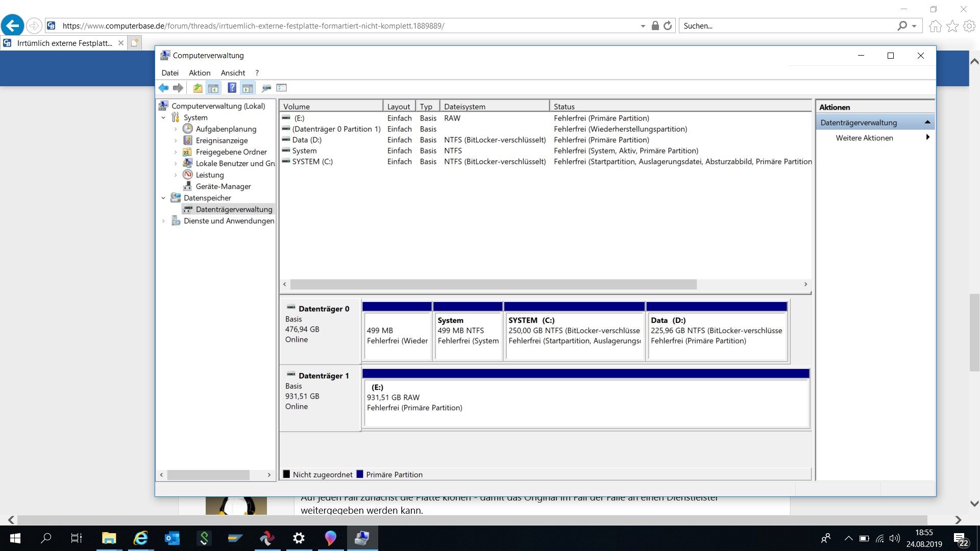Screen dimensions: 980x551
Task: Click the checklist settings toolbar icon
Action: click(282, 88)
